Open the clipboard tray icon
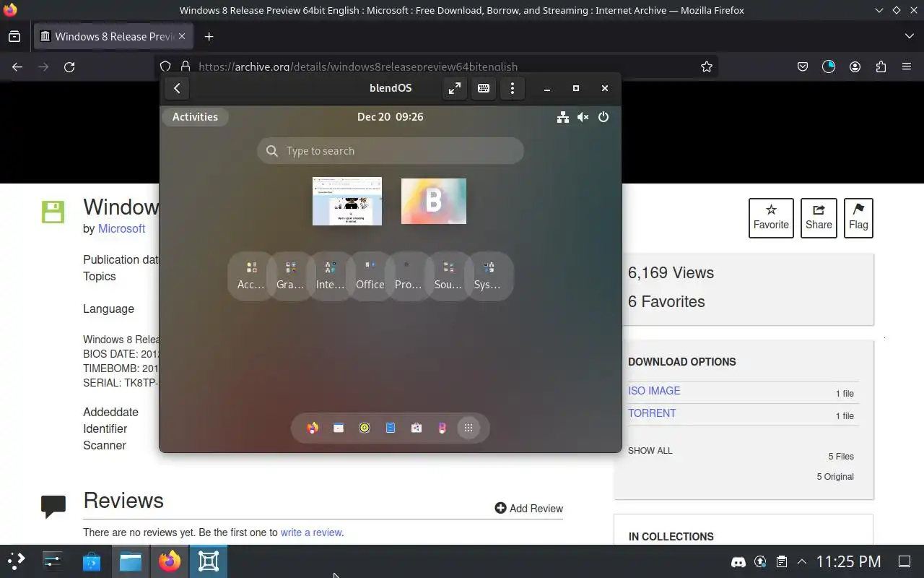 point(781,561)
